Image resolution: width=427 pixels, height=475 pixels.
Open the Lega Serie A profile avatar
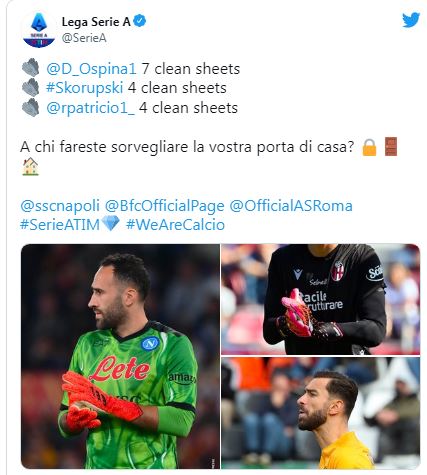[39, 30]
